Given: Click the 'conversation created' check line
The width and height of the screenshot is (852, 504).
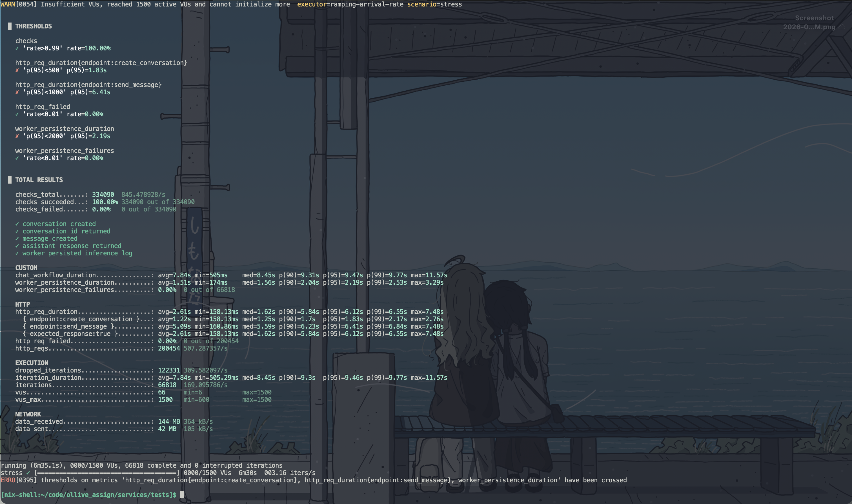Looking at the screenshot, I should [56, 224].
